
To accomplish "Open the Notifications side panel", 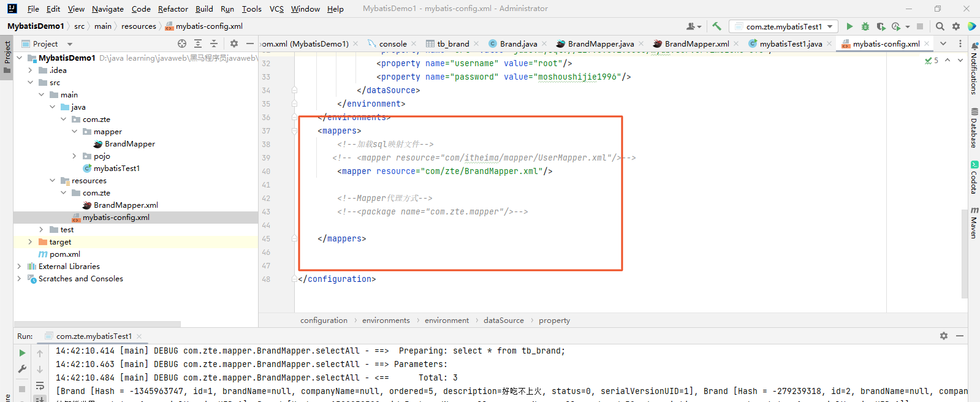I will [974, 69].
